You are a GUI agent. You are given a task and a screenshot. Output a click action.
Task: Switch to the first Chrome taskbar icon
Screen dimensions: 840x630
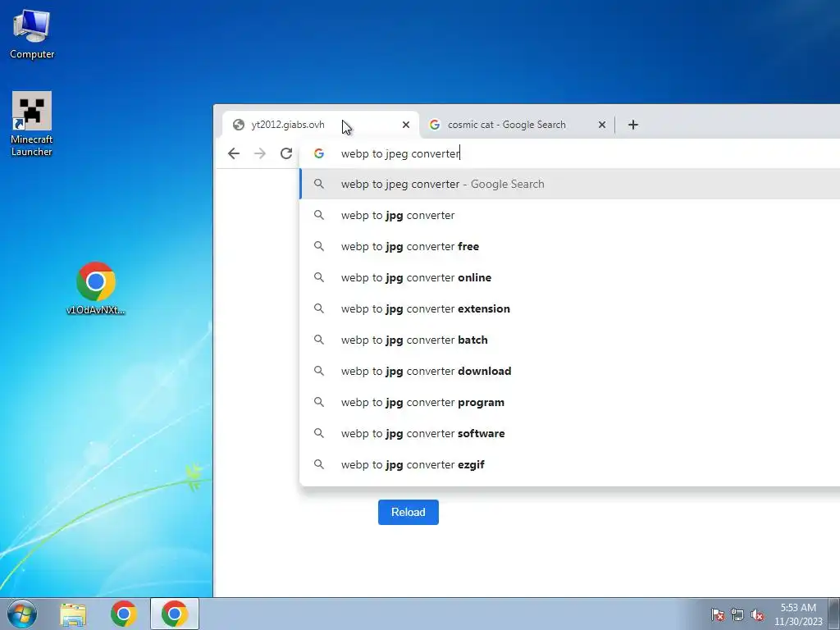124,614
